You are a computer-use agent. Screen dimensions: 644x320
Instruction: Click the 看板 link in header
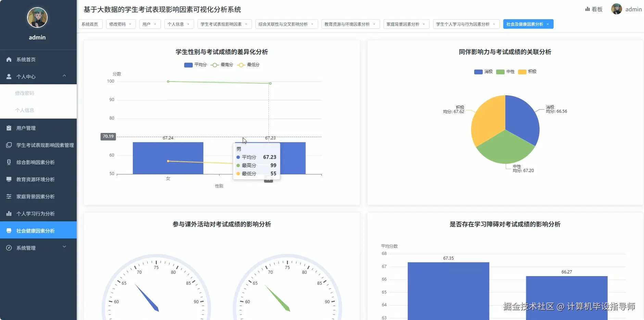pos(594,9)
